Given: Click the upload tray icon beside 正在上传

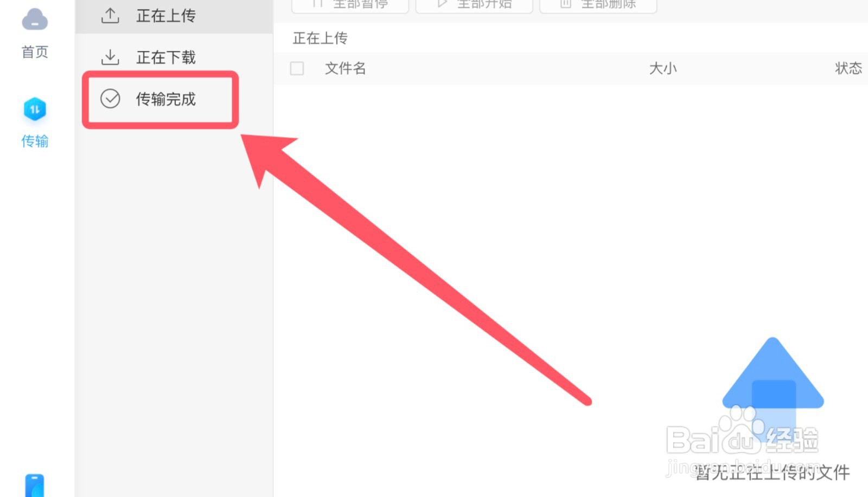Looking at the screenshot, I should pos(110,16).
